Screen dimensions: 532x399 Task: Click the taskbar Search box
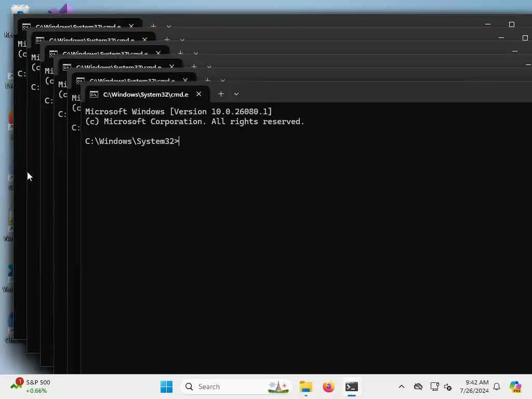(236, 387)
